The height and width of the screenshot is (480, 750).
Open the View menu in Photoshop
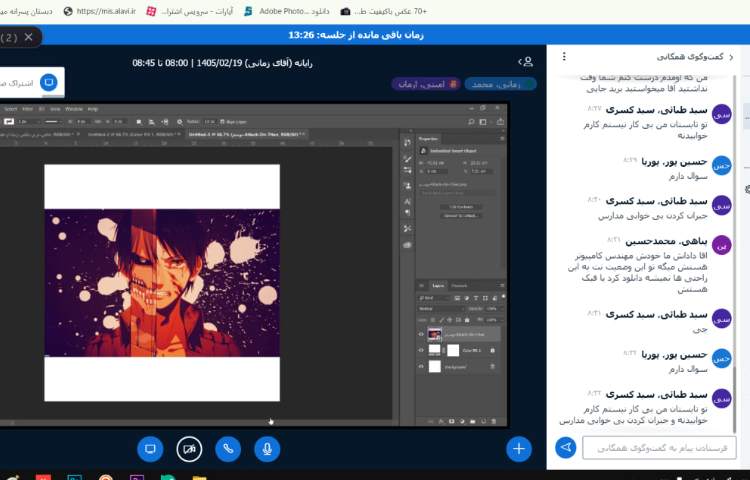tap(55, 109)
